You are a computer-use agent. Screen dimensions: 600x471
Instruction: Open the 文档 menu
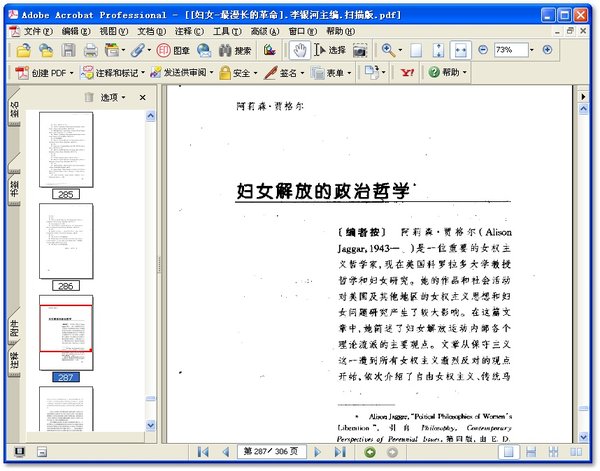[152, 31]
